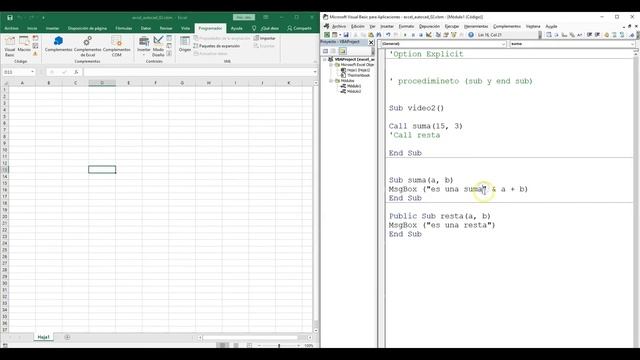The width and height of the screenshot is (640, 360).
Task: Open the Insertar controls dropdown
Action: point(144,47)
